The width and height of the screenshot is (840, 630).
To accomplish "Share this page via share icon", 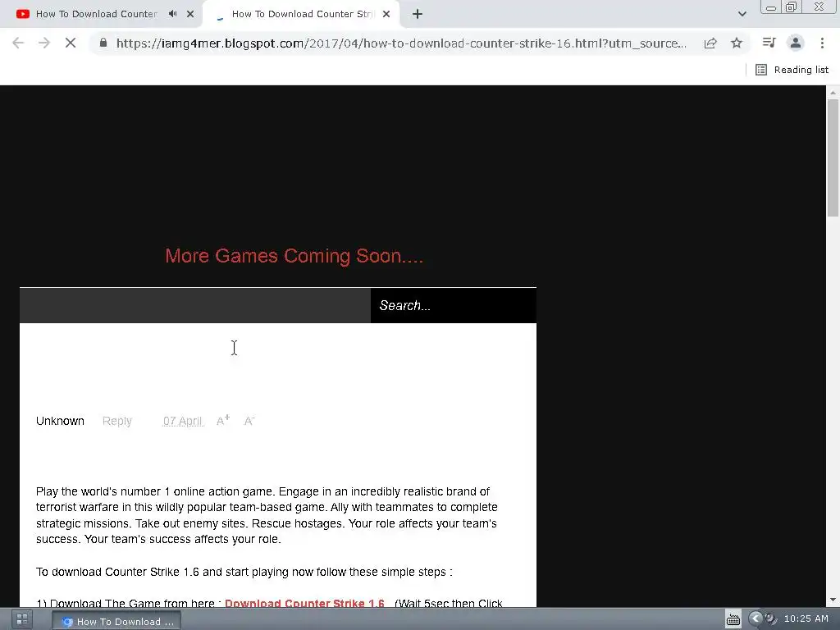I will click(710, 43).
